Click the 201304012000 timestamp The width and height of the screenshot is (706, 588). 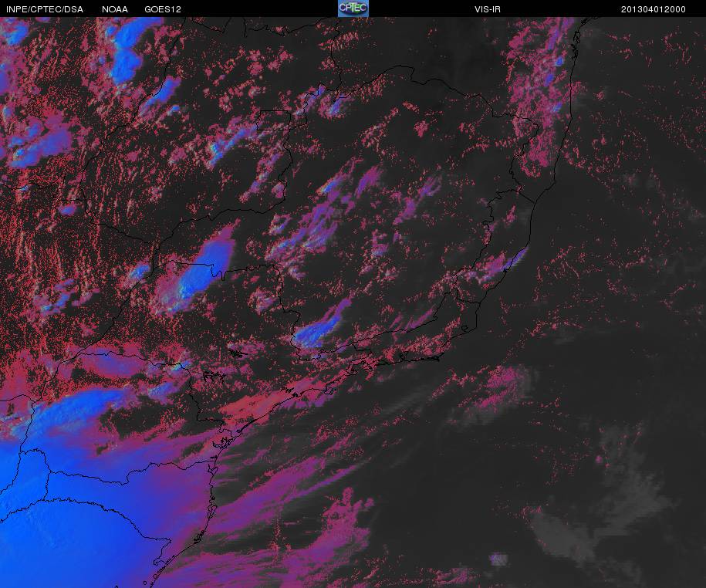coord(654,9)
